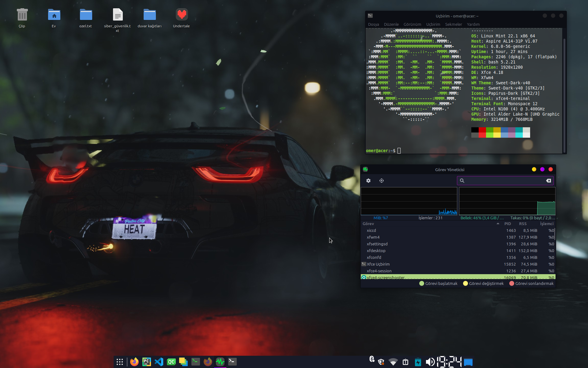
Task: Open the Dosya menu in terminal
Action: click(373, 25)
